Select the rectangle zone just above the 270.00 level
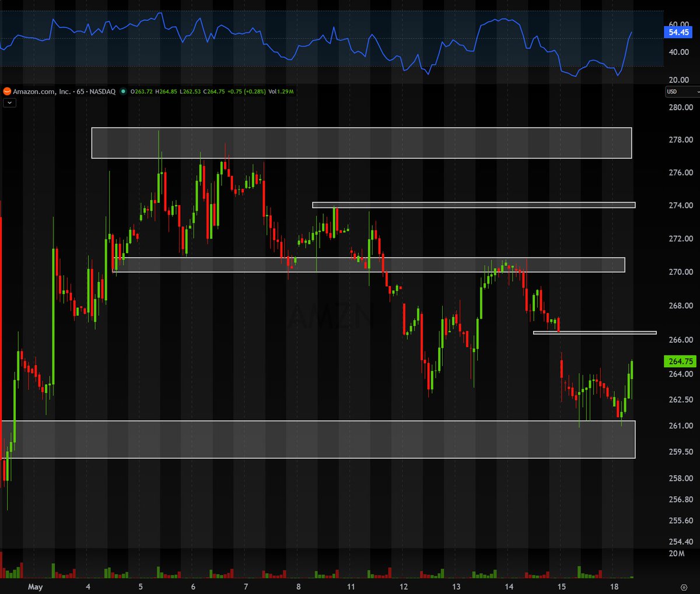The height and width of the screenshot is (594, 700). click(369, 265)
